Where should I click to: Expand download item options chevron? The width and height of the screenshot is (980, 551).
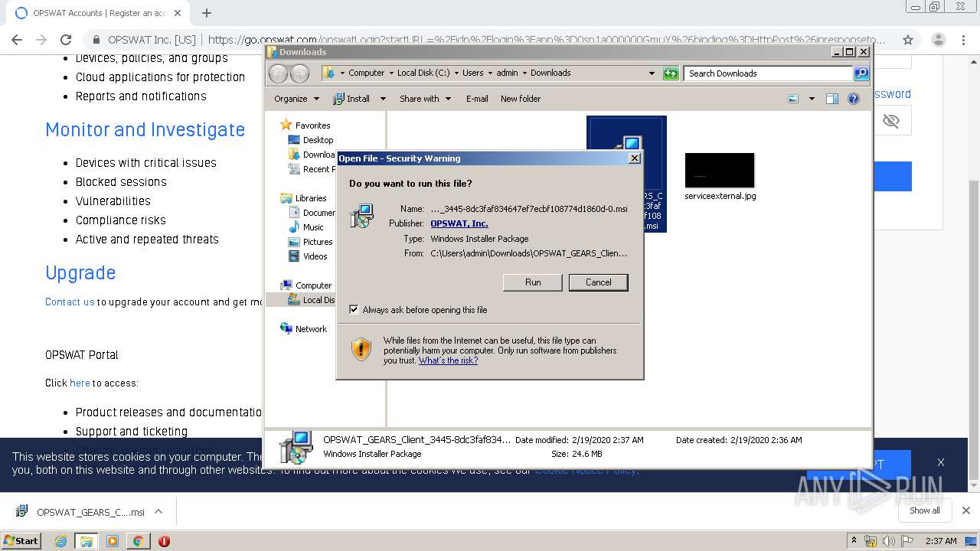coord(158,512)
